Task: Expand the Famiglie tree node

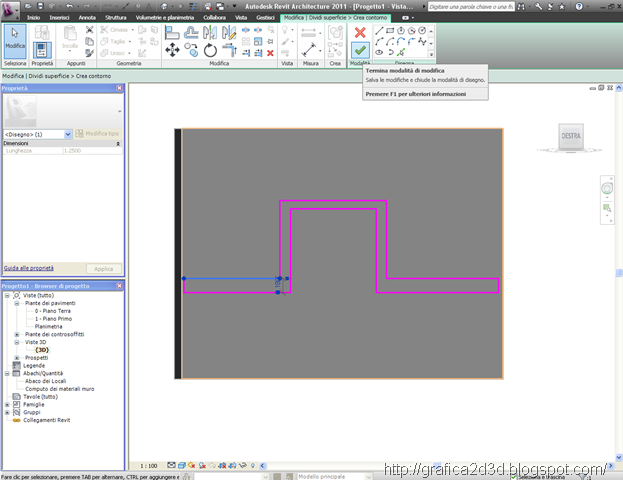Action: pos(8,404)
